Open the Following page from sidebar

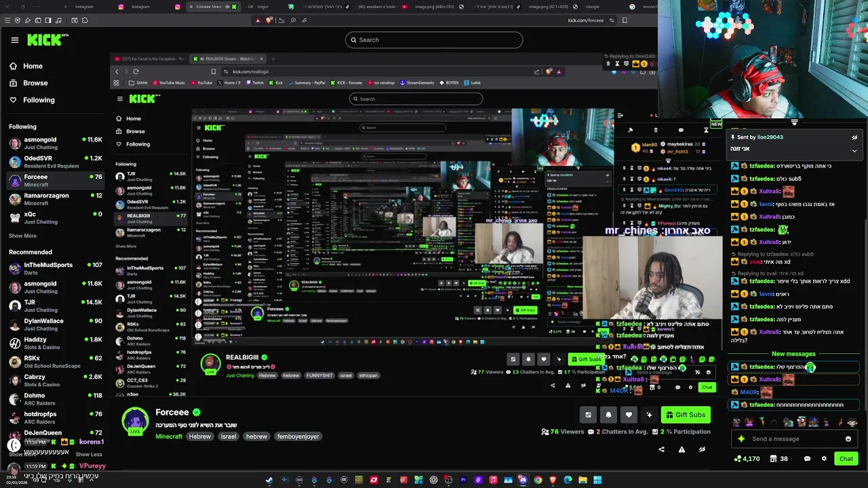[x=39, y=100]
